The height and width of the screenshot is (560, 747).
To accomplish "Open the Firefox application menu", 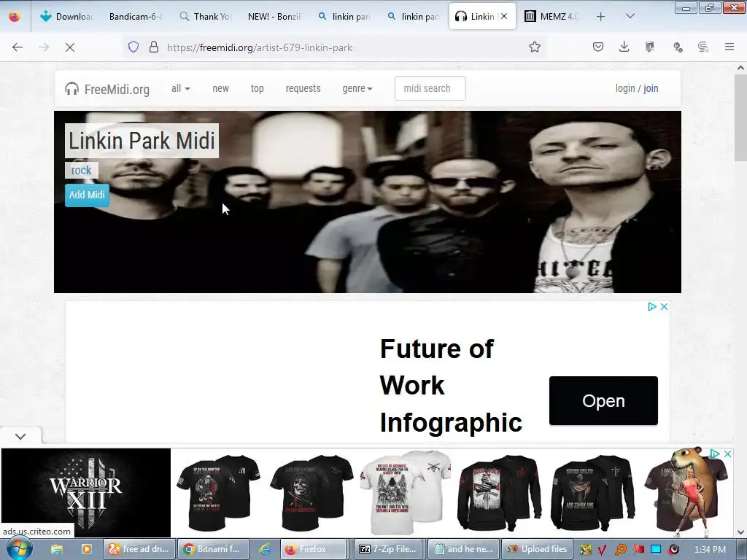I will coord(729,47).
